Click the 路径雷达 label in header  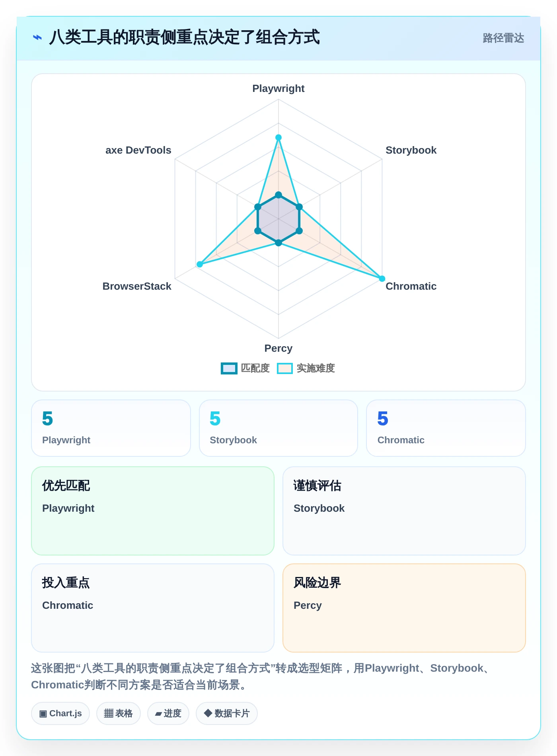pyautogui.click(x=503, y=38)
